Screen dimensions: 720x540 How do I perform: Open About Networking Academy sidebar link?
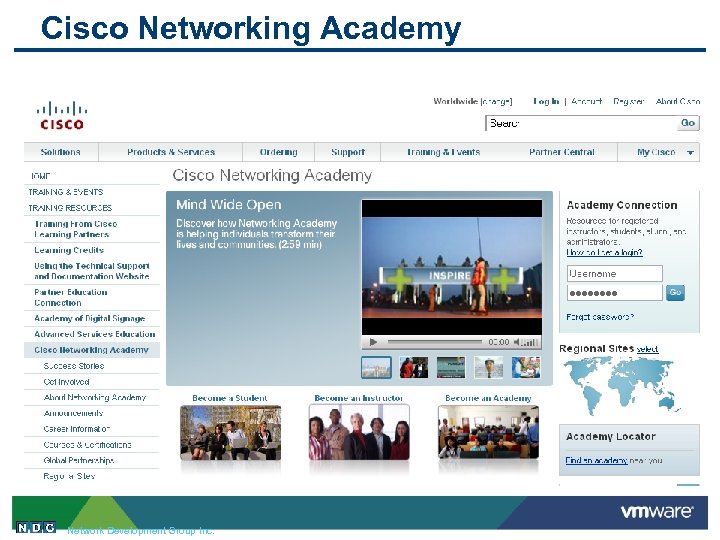[95, 398]
